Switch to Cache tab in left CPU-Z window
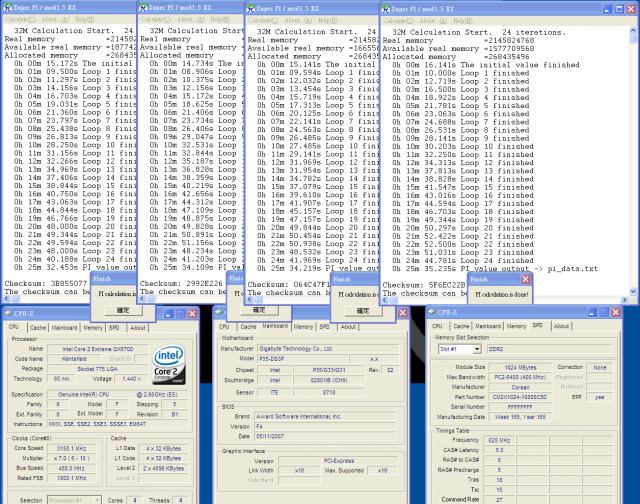Viewport: 640px width, 504px height. click(38, 327)
